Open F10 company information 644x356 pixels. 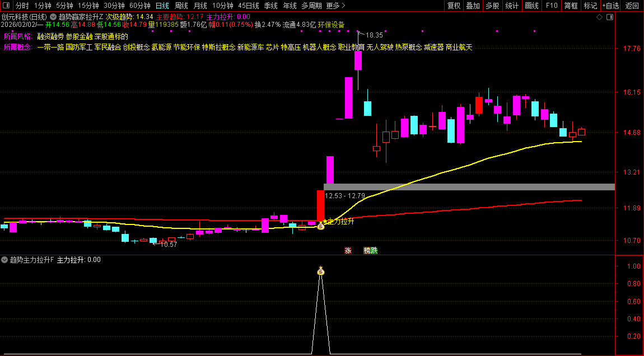pos(552,6)
